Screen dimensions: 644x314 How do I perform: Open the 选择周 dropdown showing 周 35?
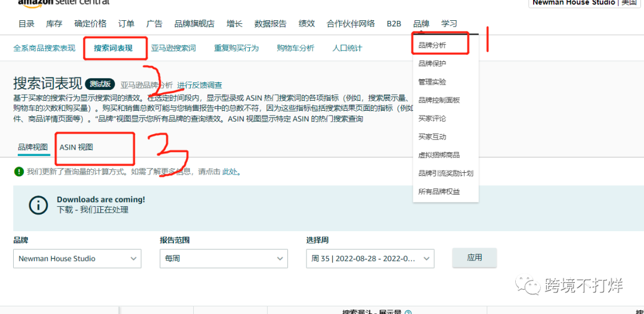point(370,259)
